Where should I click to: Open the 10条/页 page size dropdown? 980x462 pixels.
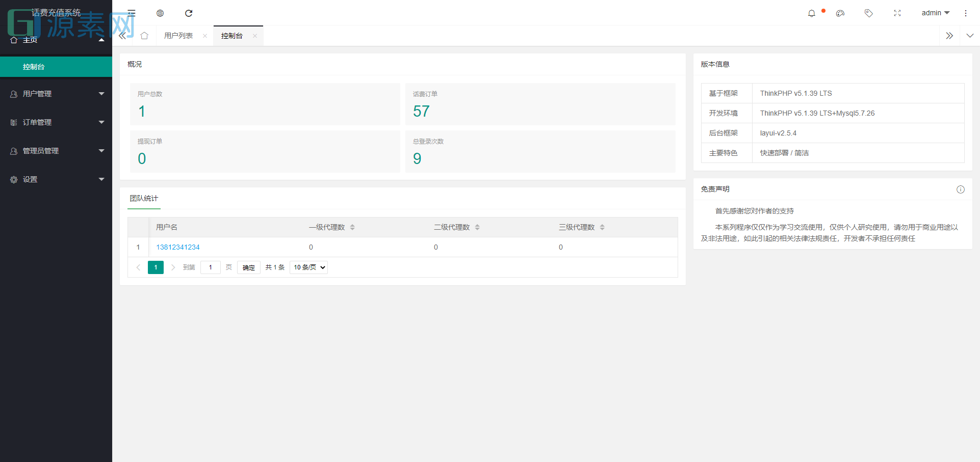308,267
